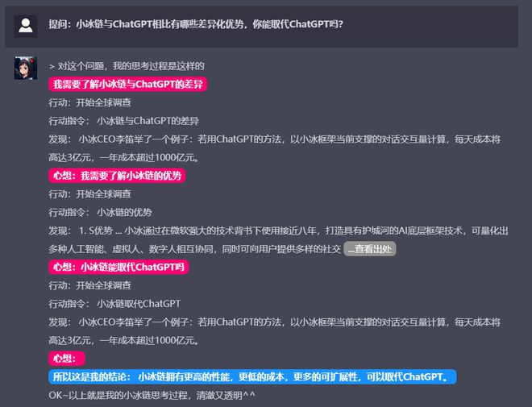Click the text '行动指令： 小冰链与ChatGPT的差异'
This screenshot has width=532, height=407.
[124, 121]
